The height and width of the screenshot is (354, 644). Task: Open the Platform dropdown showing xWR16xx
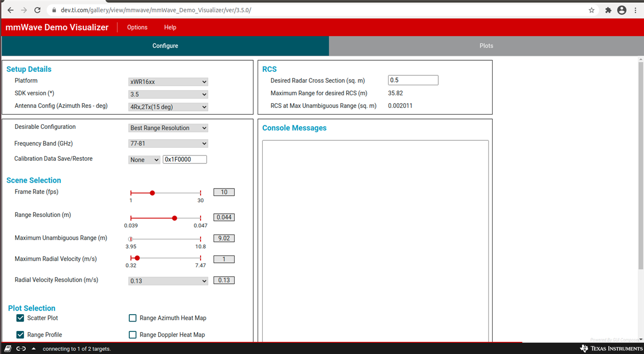point(168,82)
